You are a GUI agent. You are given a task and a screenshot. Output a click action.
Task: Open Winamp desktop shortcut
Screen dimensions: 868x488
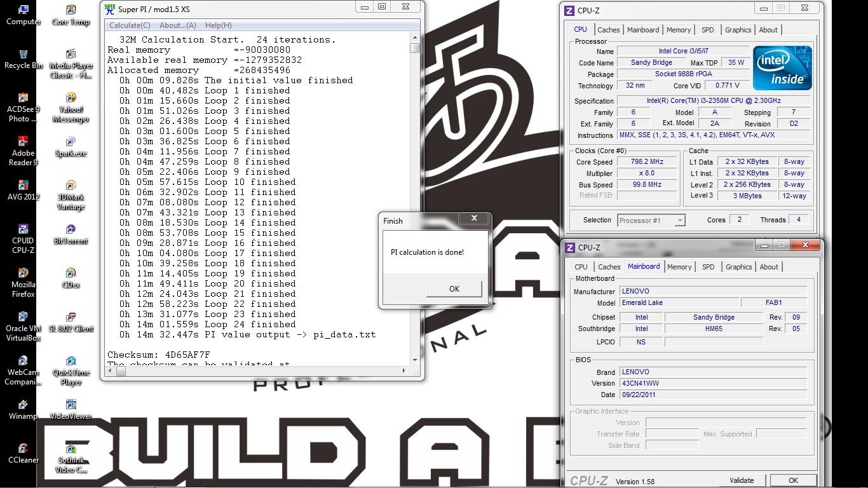click(x=23, y=409)
